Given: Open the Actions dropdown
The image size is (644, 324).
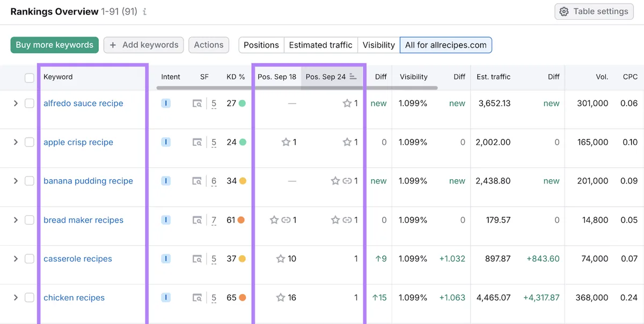Looking at the screenshot, I should pos(209,45).
